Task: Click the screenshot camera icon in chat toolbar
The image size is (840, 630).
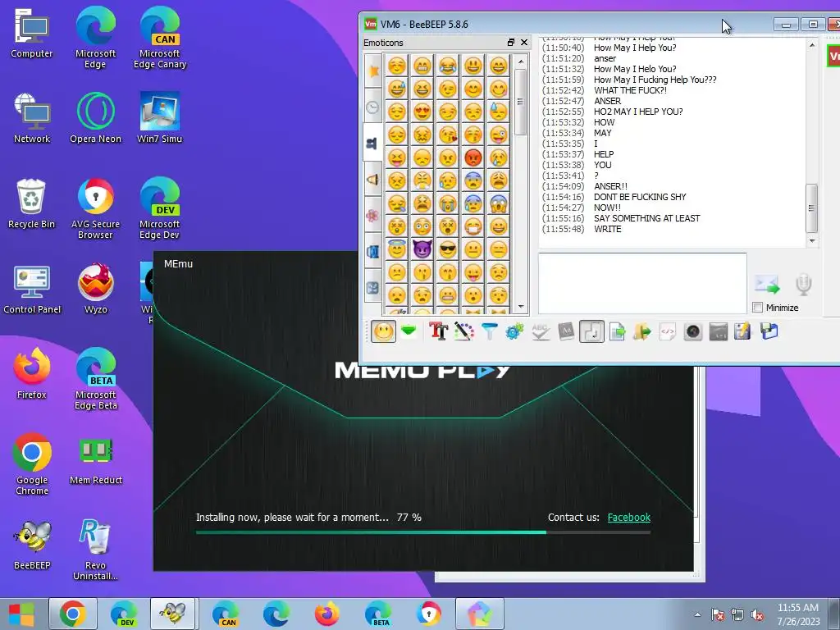Action: click(692, 331)
